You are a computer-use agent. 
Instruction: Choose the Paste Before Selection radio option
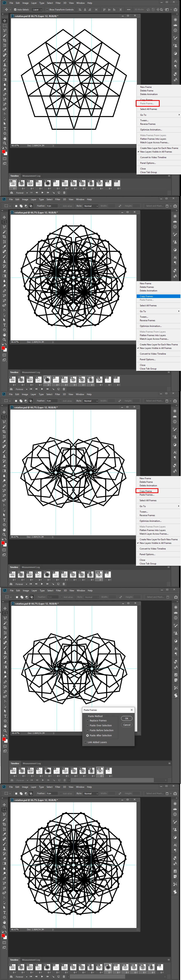point(88,730)
